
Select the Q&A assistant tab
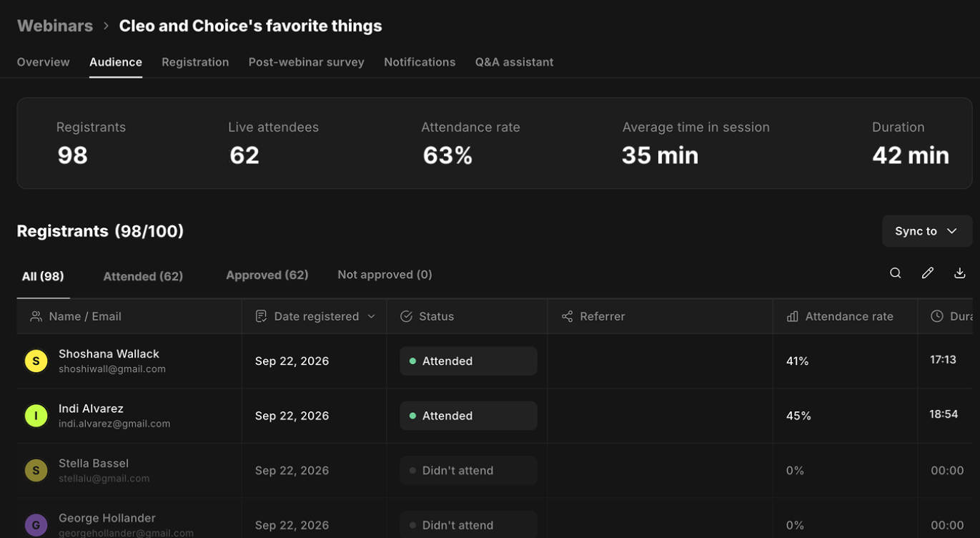[x=515, y=62]
